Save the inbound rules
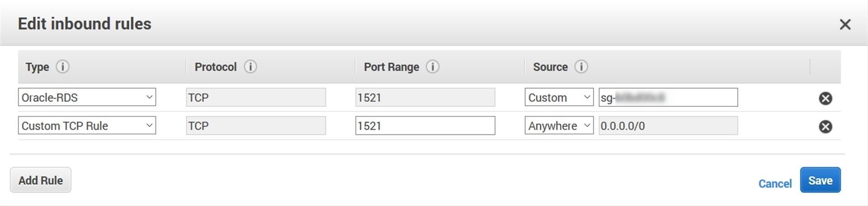 820,180
